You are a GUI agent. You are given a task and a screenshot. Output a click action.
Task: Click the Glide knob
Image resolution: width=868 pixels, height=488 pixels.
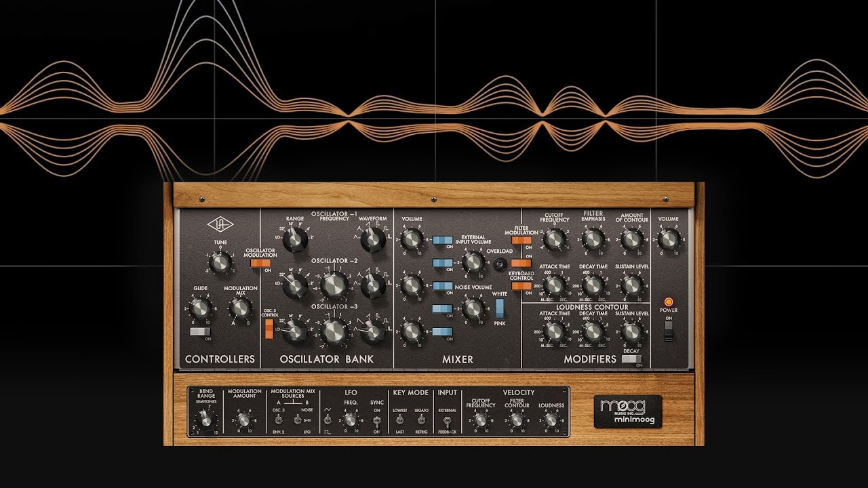(x=199, y=308)
